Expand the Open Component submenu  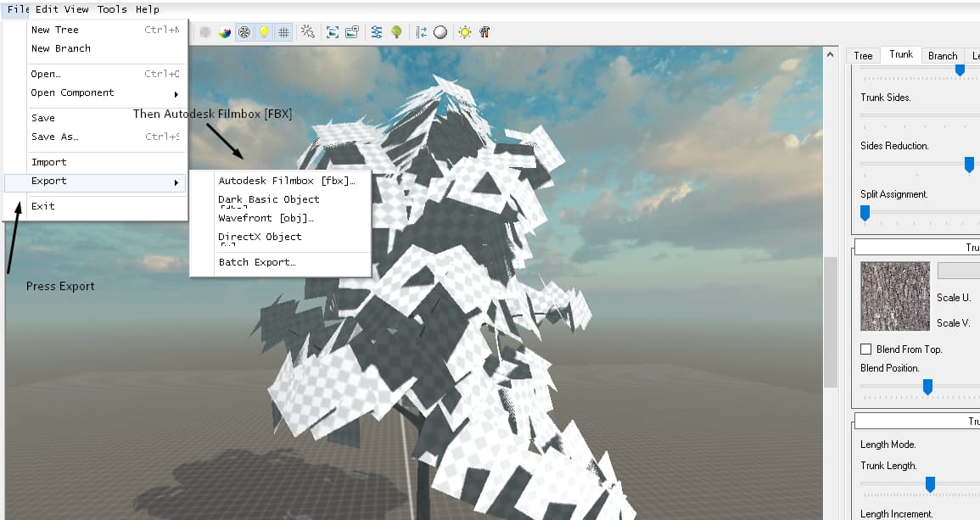[x=72, y=94]
